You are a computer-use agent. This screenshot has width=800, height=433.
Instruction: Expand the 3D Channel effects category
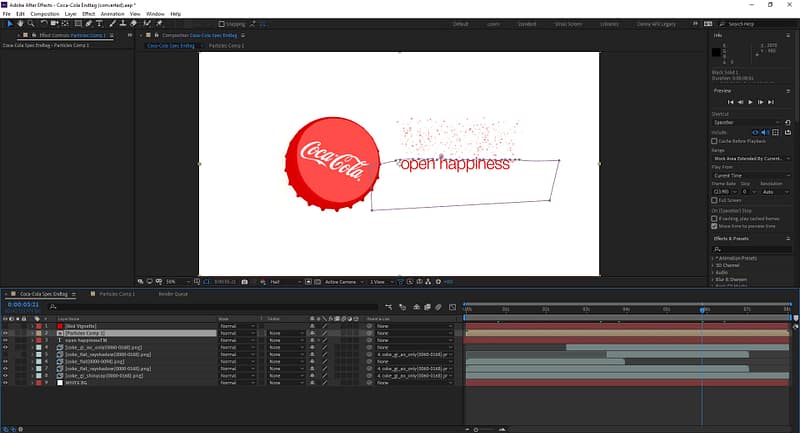(713, 265)
